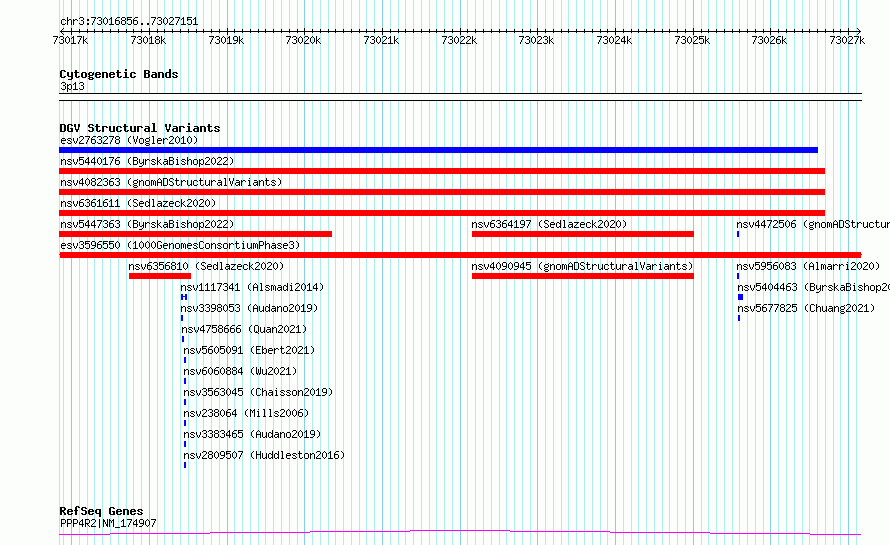Click the magenta PPP4R2 gene track line
The height and width of the screenshot is (545, 890).
point(460,533)
